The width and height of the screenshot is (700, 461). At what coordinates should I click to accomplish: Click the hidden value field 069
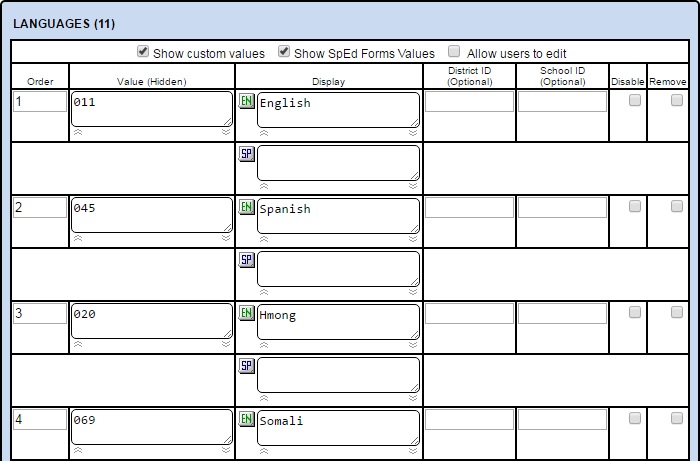(150, 426)
